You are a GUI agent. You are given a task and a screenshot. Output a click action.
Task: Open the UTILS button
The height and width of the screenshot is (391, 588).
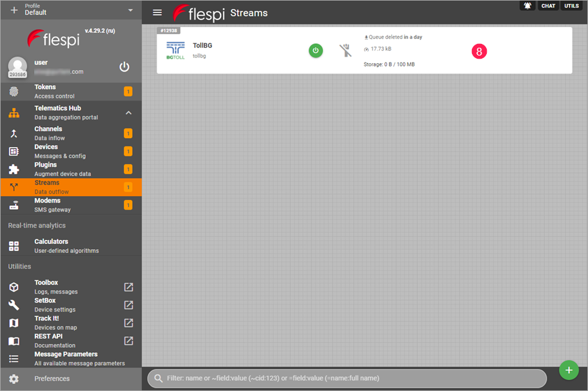coord(571,6)
